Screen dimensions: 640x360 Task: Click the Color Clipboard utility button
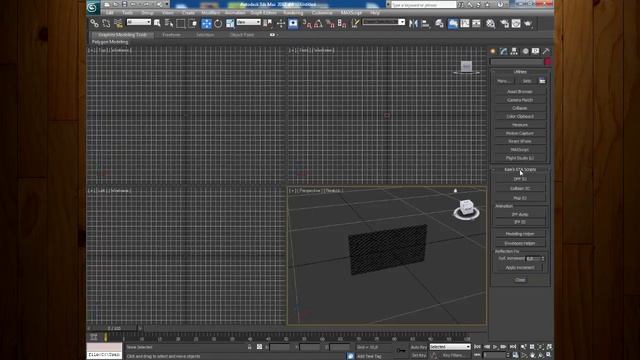[x=520, y=116]
